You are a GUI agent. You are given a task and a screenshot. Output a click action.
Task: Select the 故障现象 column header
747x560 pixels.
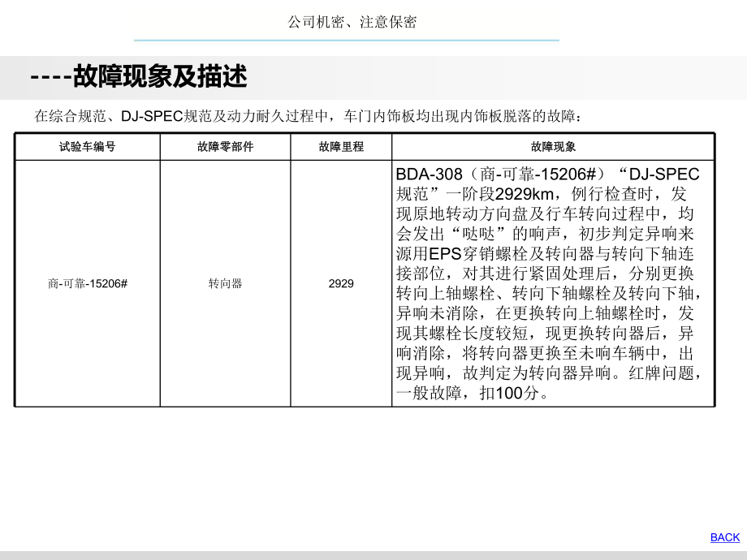click(551, 146)
